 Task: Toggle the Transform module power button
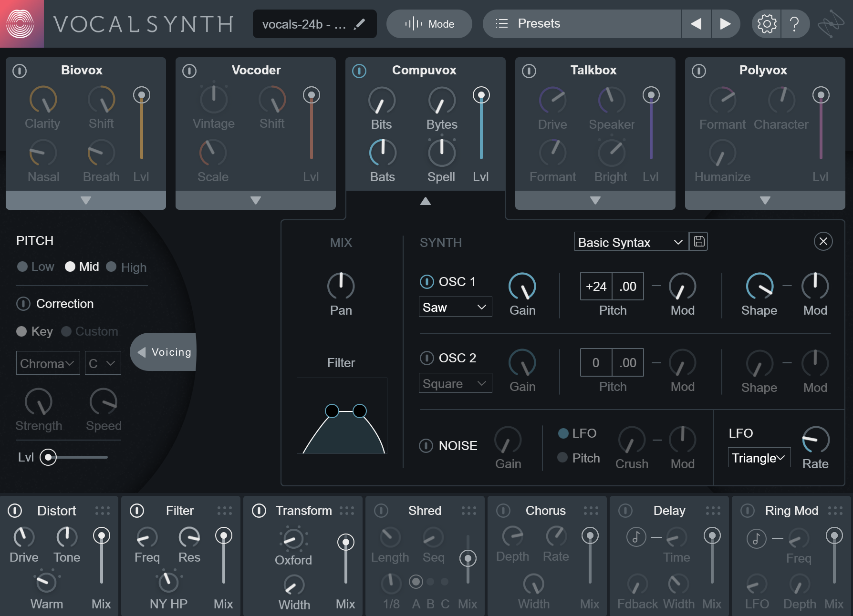(259, 511)
